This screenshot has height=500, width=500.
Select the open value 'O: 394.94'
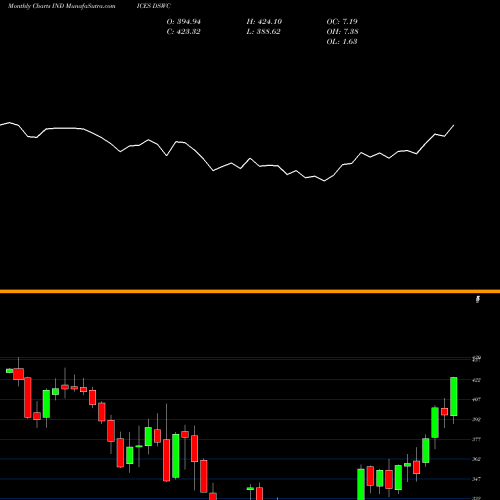[184, 22]
